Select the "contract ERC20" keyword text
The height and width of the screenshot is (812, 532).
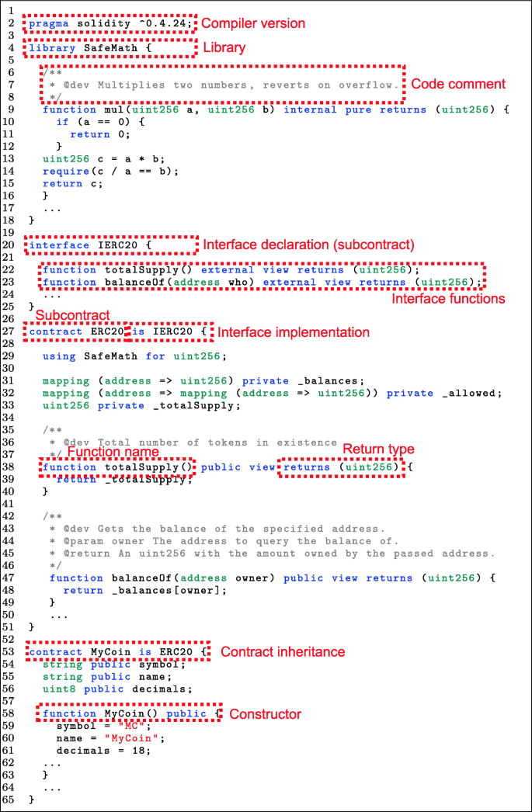77,331
